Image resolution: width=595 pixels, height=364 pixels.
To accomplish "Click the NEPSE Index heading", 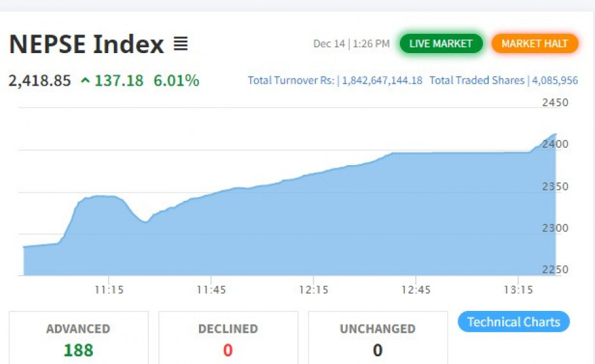I will (x=86, y=44).
